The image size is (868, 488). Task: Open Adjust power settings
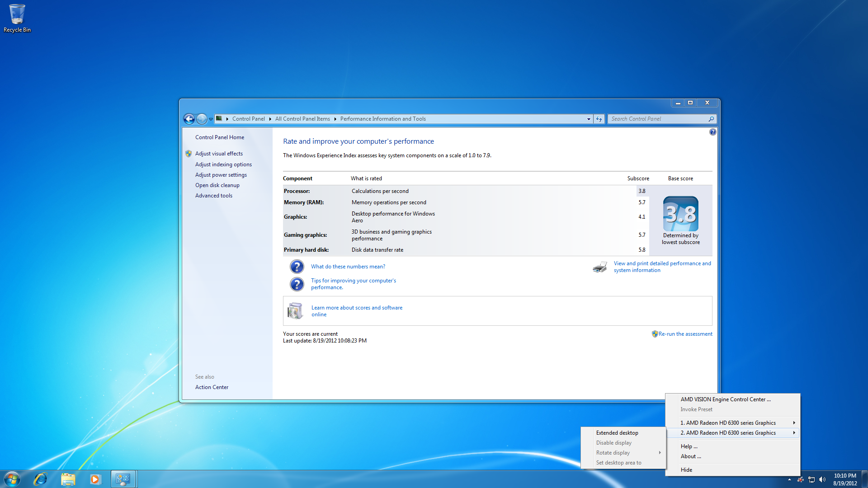click(x=221, y=175)
